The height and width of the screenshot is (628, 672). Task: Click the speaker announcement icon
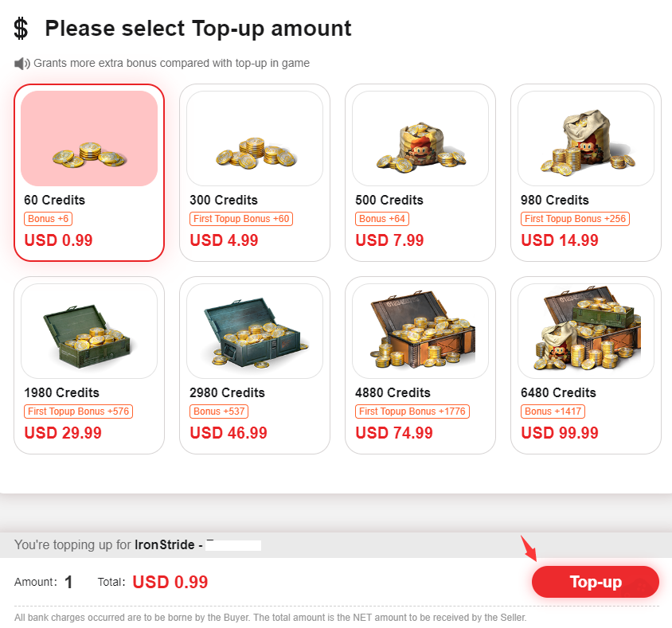tap(21, 64)
